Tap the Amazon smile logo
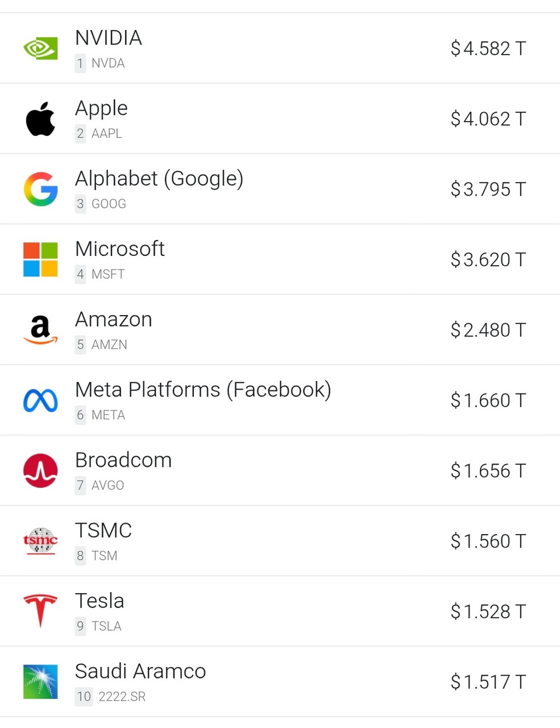This screenshot has height=728, width=560. (x=40, y=330)
